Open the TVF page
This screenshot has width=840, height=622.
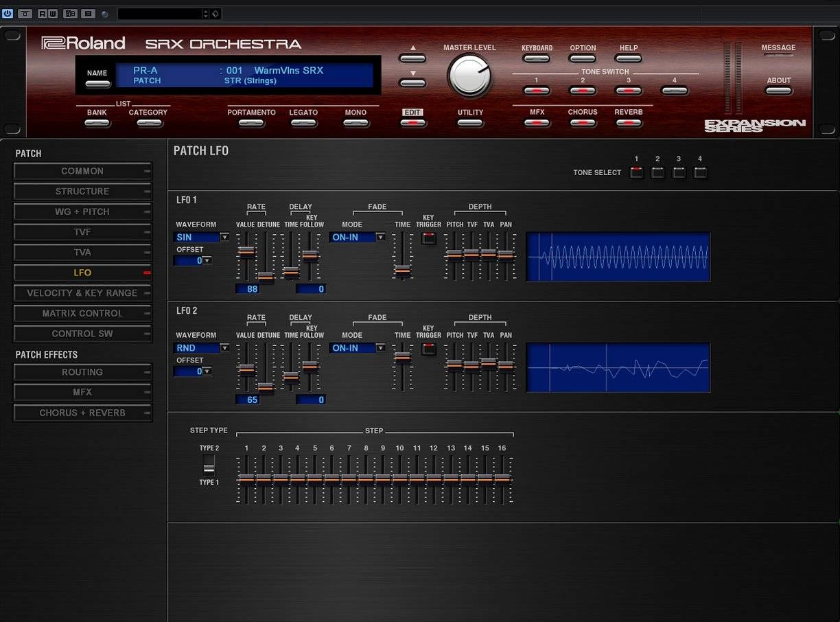tap(82, 232)
